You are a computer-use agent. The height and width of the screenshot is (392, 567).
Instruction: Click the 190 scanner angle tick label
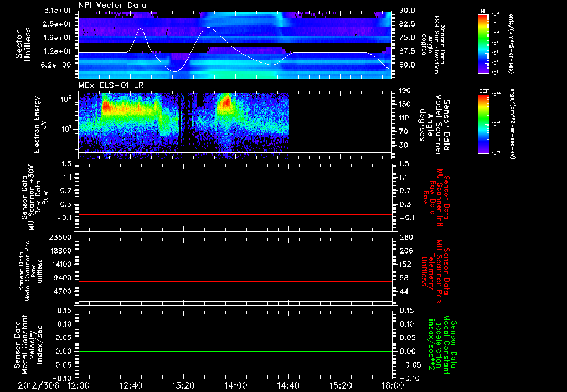(405, 91)
